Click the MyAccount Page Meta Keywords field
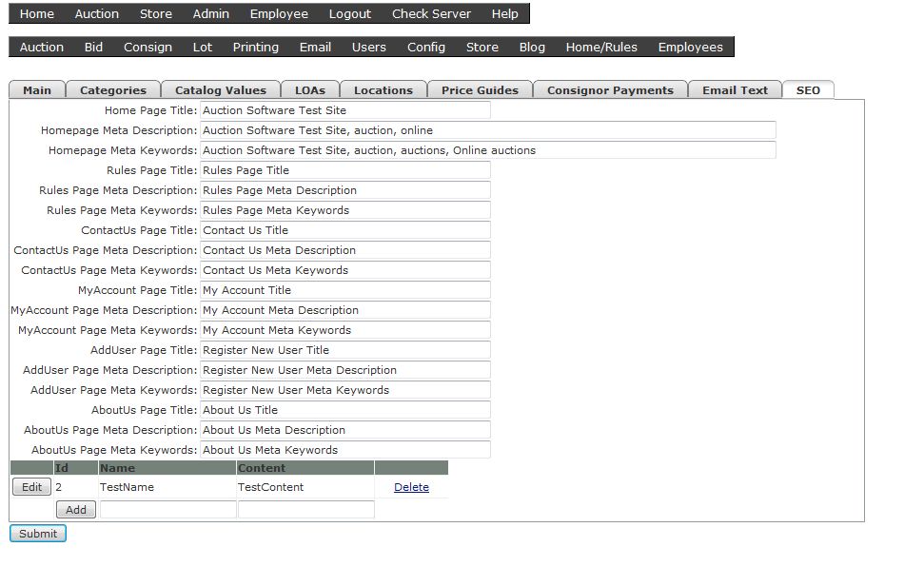The width and height of the screenshot is (924, 586). point(345,330)
